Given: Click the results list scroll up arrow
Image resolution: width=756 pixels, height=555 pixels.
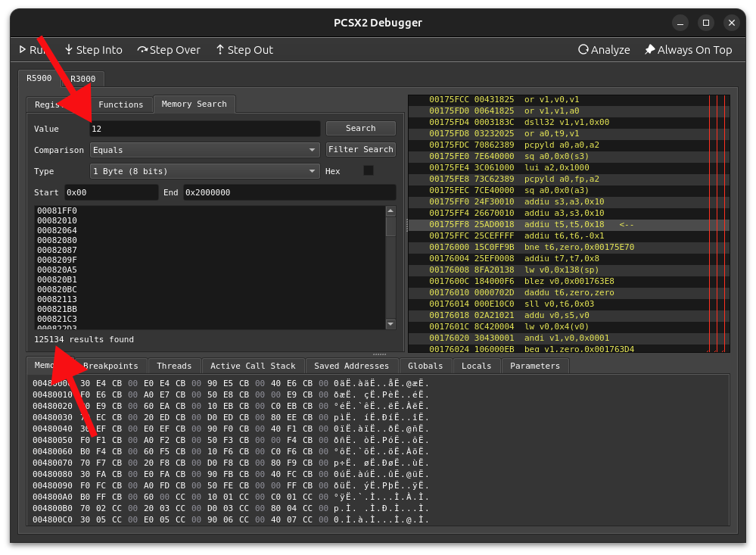Looking at the screenshot, I should coord(390,211).
